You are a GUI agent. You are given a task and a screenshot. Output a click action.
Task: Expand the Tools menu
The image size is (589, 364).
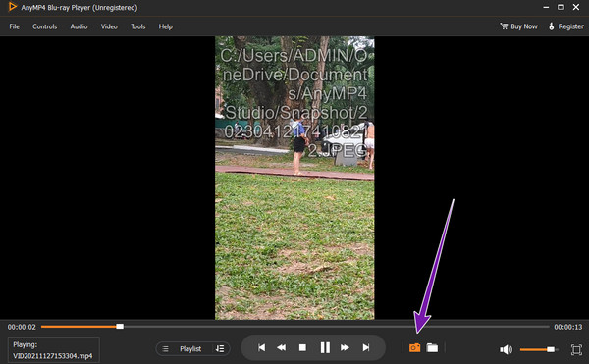pos(137,26)
